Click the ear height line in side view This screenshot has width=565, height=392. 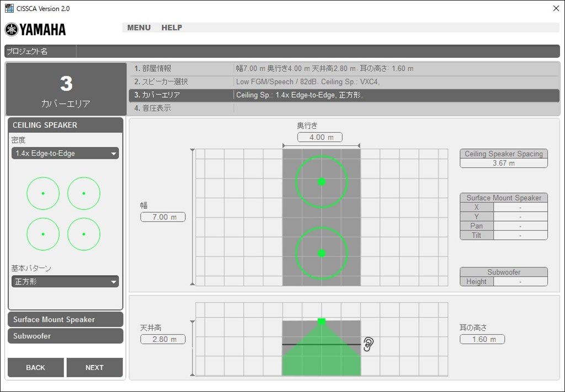(x=322, y=345)
